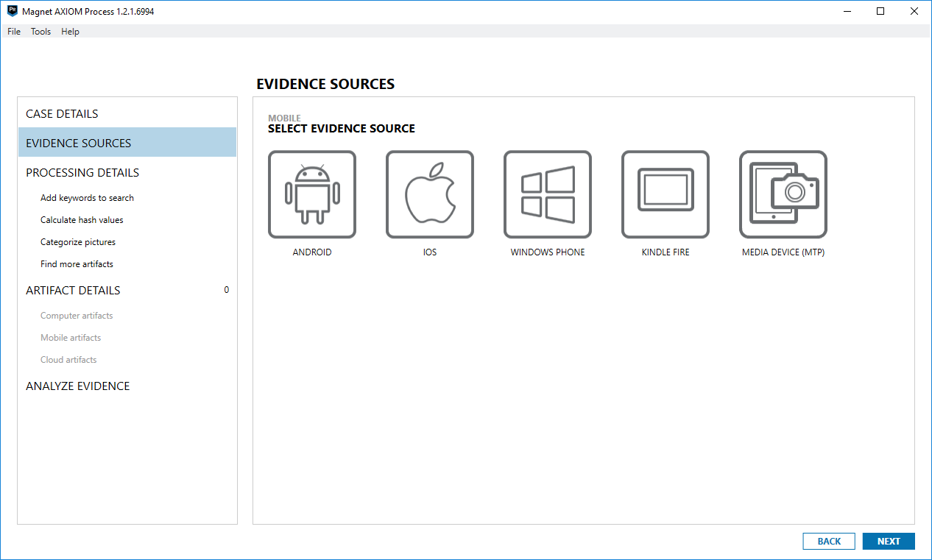
Task: Select the Kindle Fire tablet icon
Action: 666,195
